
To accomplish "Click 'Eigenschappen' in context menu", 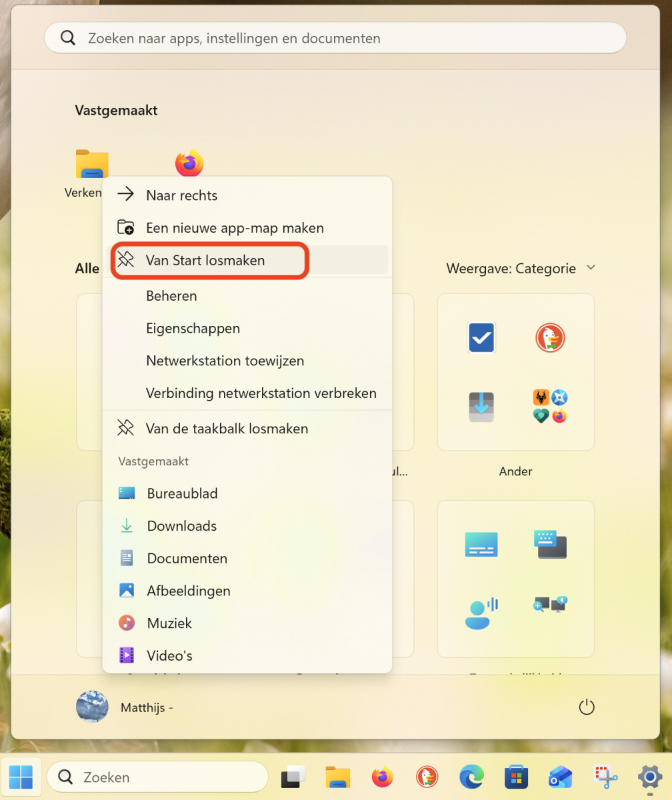I will 193,329.
